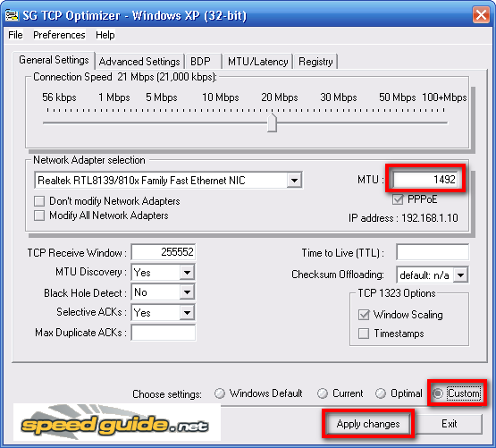The width and height of the screenshot is (496, 448).
Task: Open the BDP tab
Action: [x=203, y=62]
